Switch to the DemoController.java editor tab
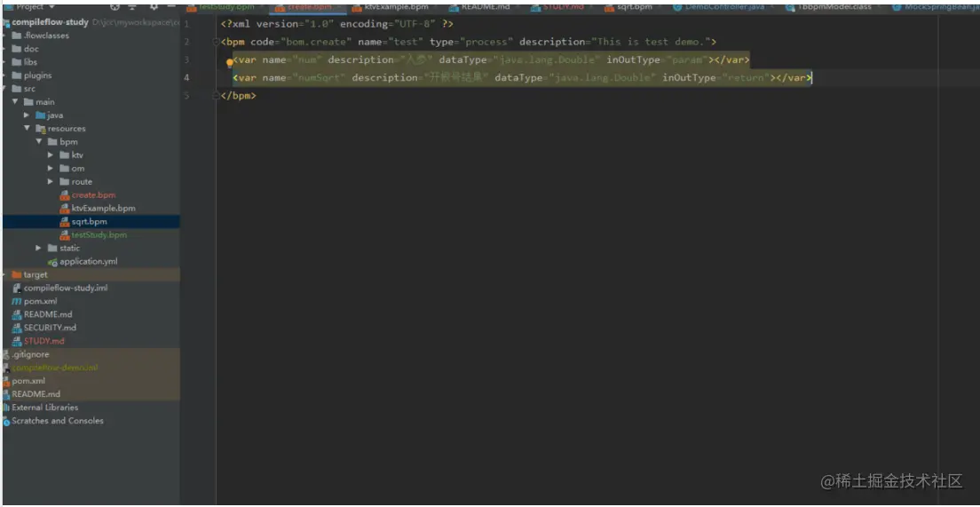The width and height of the screenshot is (980, 507). [x=723, y=7]
